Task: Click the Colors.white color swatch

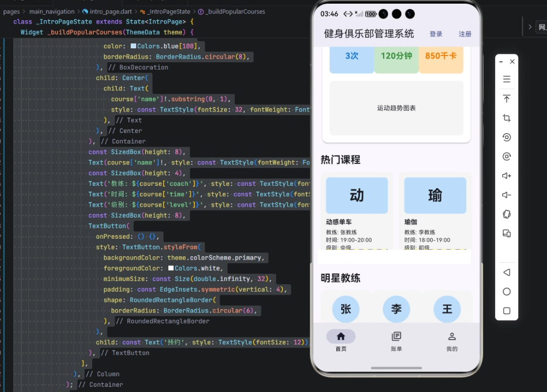Action: pos(171,268)
